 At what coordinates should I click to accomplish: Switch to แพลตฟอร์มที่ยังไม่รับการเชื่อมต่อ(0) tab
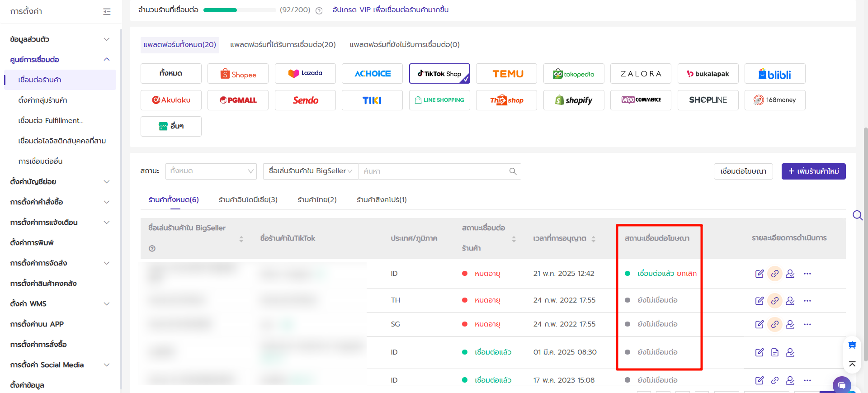point(405,45)
